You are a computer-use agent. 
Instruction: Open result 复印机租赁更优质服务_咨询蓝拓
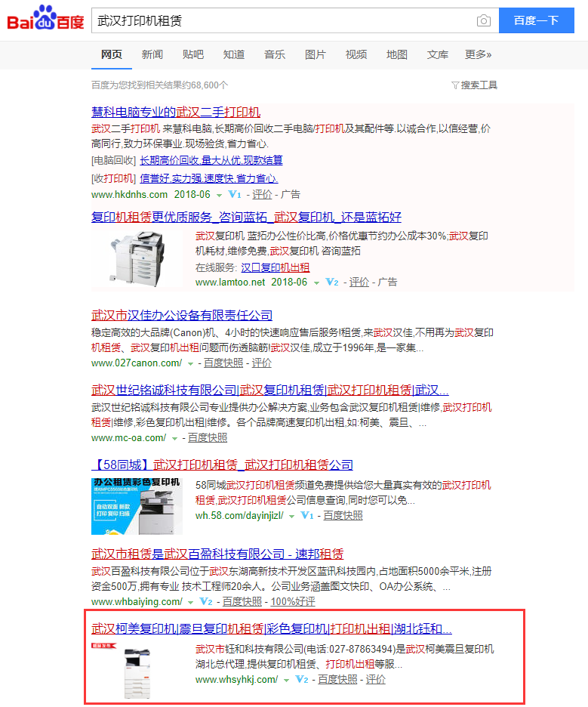click(246, 217)
